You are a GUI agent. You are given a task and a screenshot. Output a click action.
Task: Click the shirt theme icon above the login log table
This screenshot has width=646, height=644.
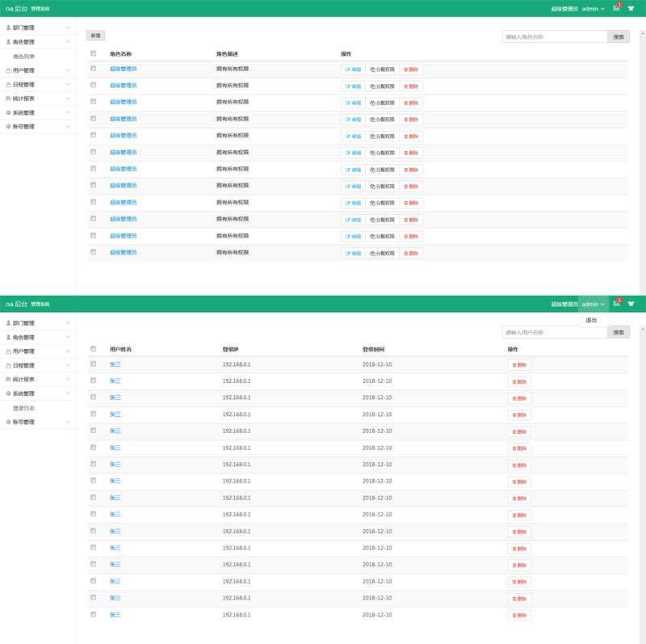(x=631, y=304)
